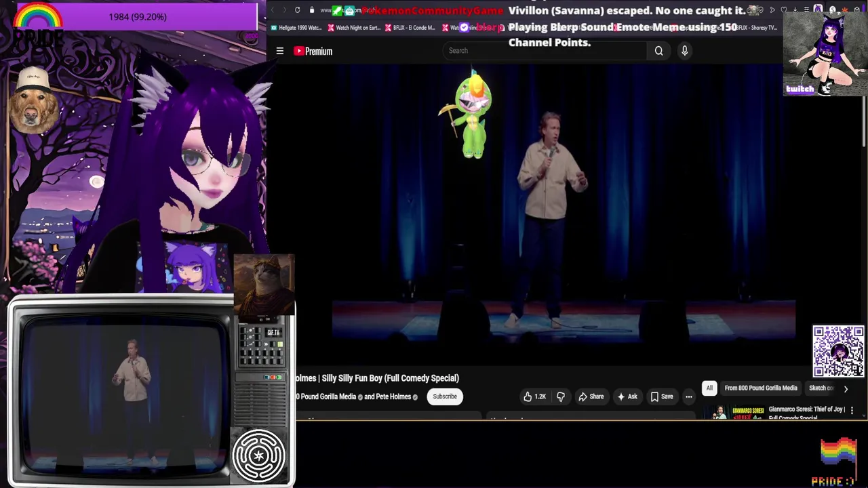Open the Ask AI button
Screen dimensions: 868x488
627,396
